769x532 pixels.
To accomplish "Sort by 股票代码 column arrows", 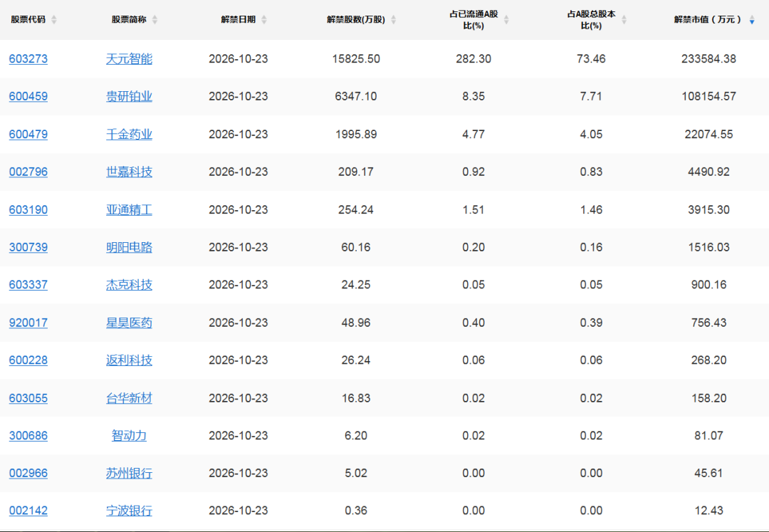I will click(54, 20).
